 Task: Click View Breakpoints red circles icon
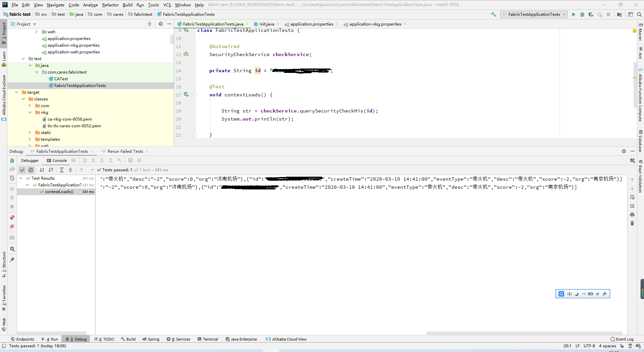12,218
